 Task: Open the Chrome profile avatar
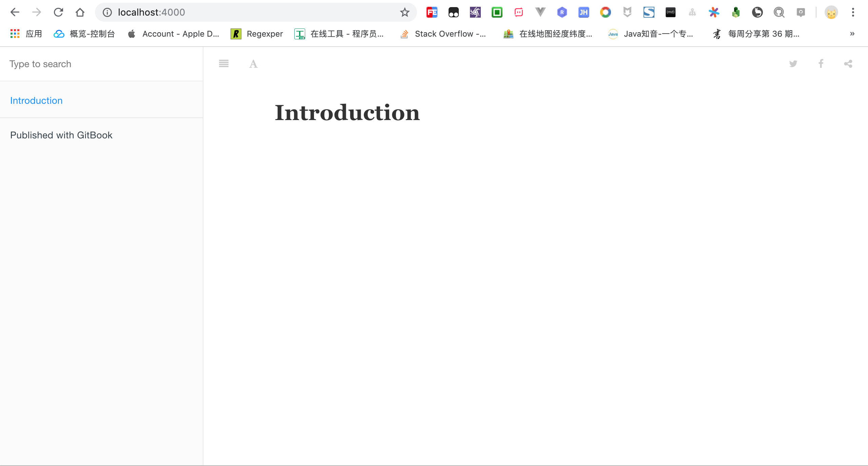[831, 12]
